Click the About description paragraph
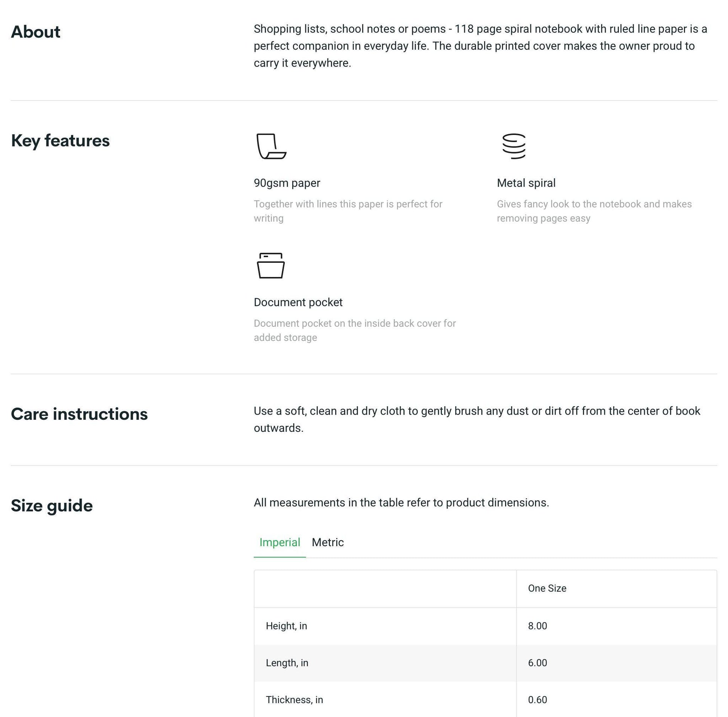Screen dimensions: 728x717 480,46
